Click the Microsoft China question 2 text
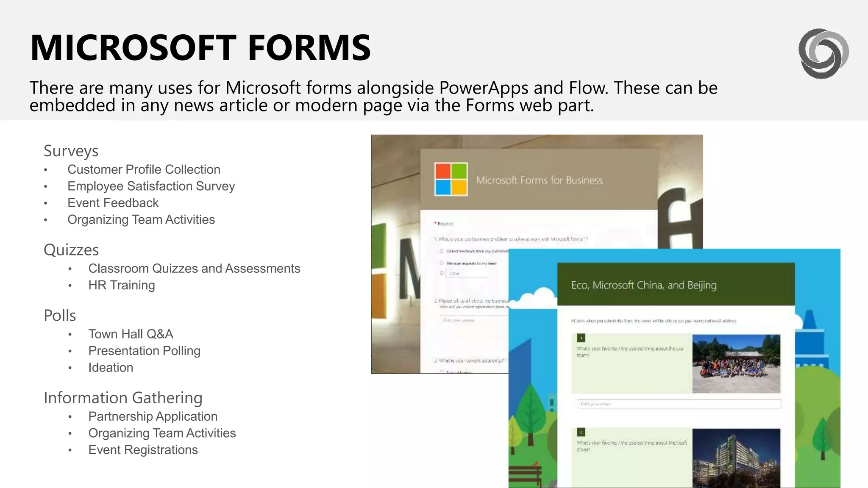Viewport: 868px width, 488px height. coord(632,446)
